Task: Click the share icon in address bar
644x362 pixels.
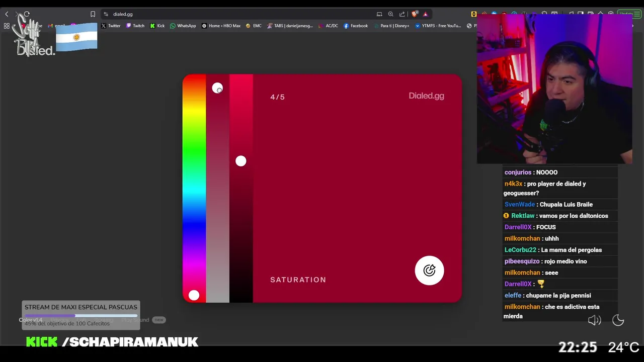Action: click(402, 14)
